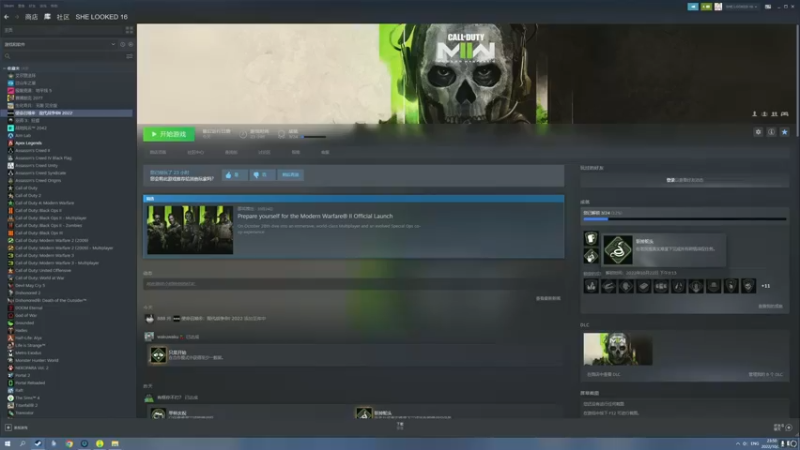Click the single-player icon on game banner
This screenshot has height=450, width=800.
755,114
